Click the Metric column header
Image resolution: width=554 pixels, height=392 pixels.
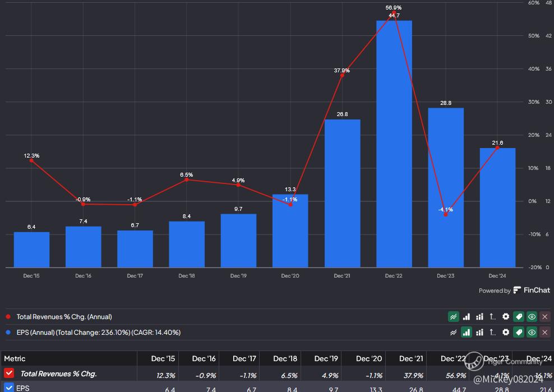[x=15, y=359]
